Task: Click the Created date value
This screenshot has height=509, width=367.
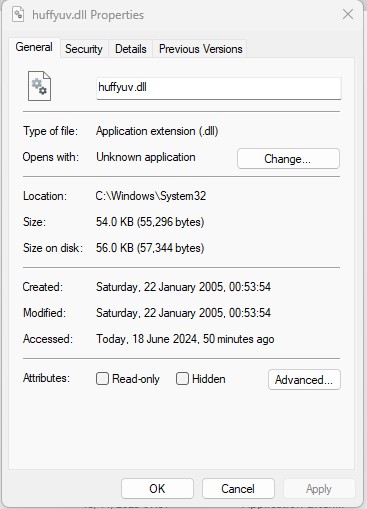Action: (183, 287)
